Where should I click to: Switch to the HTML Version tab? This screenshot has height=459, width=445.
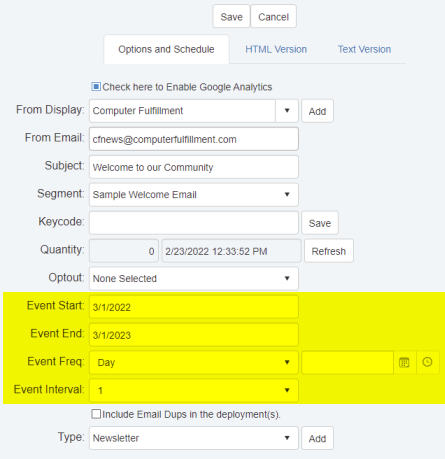[276, 49]
